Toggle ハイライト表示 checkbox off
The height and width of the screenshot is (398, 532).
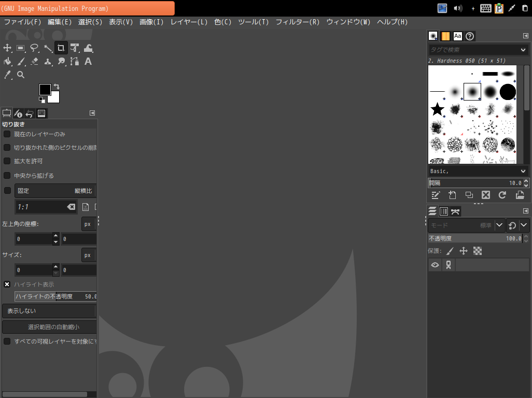(7, 285)
